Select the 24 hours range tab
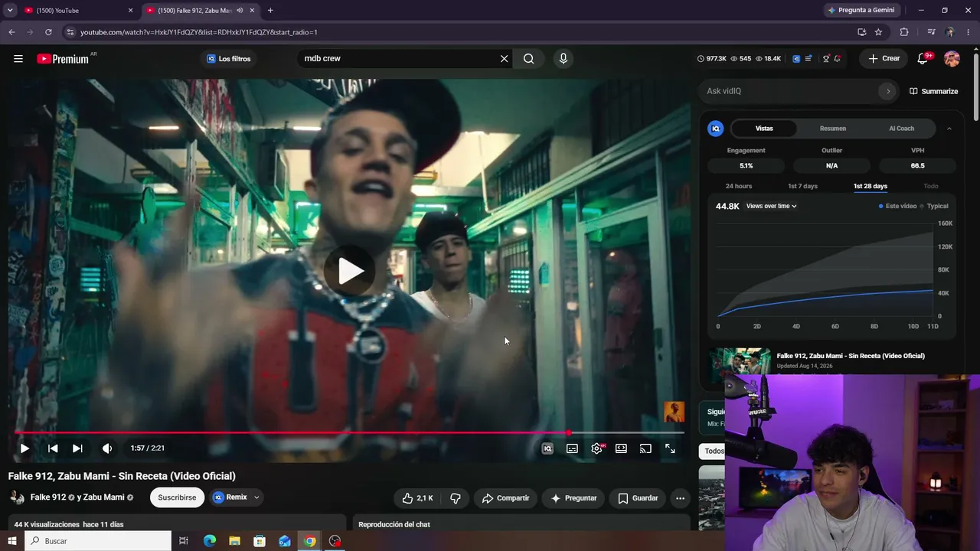The height and width of the screenshot is (551, 980). pyautogui.click(x=739, y=186)
